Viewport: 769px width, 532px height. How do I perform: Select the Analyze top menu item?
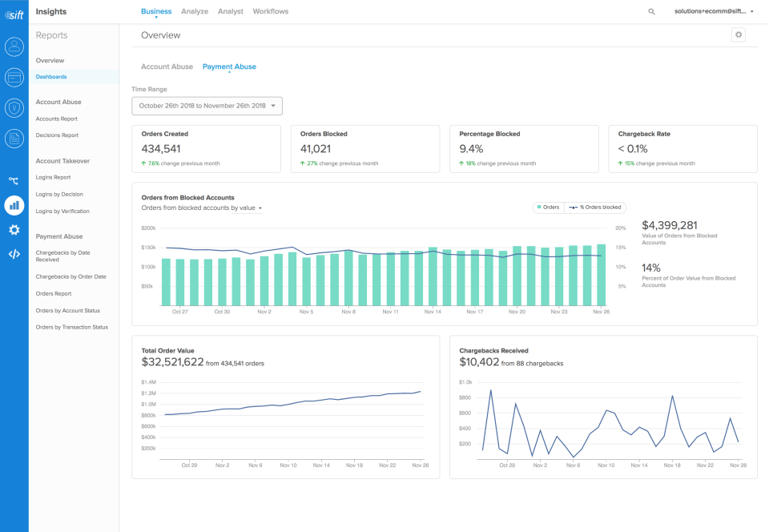195,12
